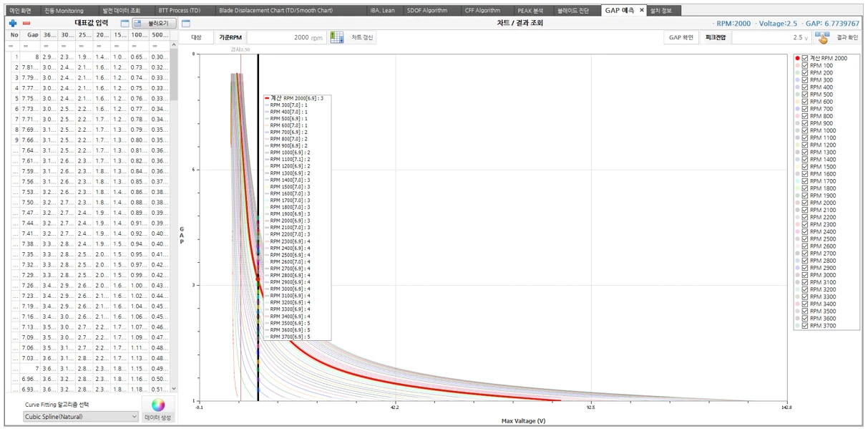The image size is (868, 429).
Task: Remove a row with the red minus icon
Action: click(x=26, y=24)
